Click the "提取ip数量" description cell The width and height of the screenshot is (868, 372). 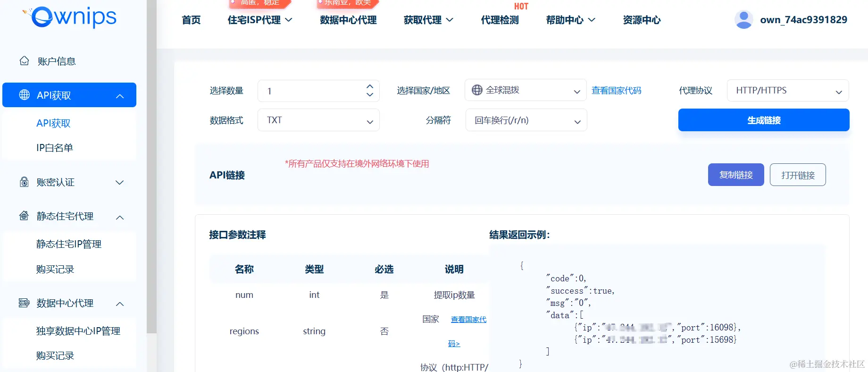coord(454,295)
